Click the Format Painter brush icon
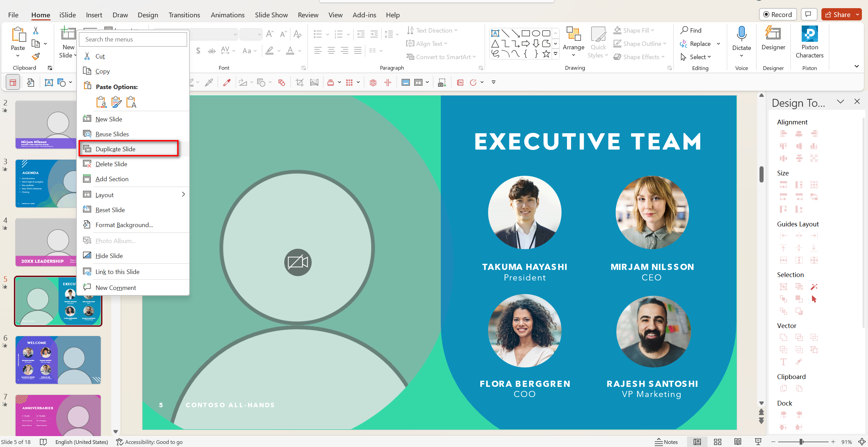 (36, 56)
